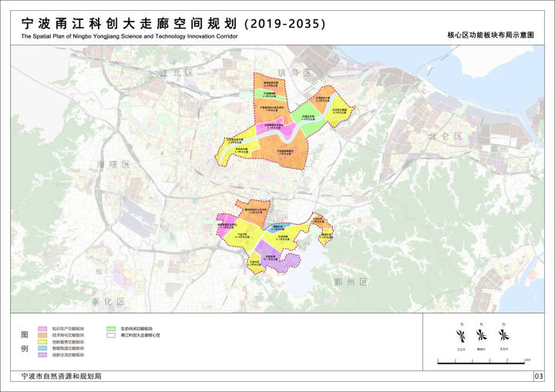Click the footer text 宁波市自然资源和规划局
The height and width of the screenshot is (392, 555).
(61, 376)
